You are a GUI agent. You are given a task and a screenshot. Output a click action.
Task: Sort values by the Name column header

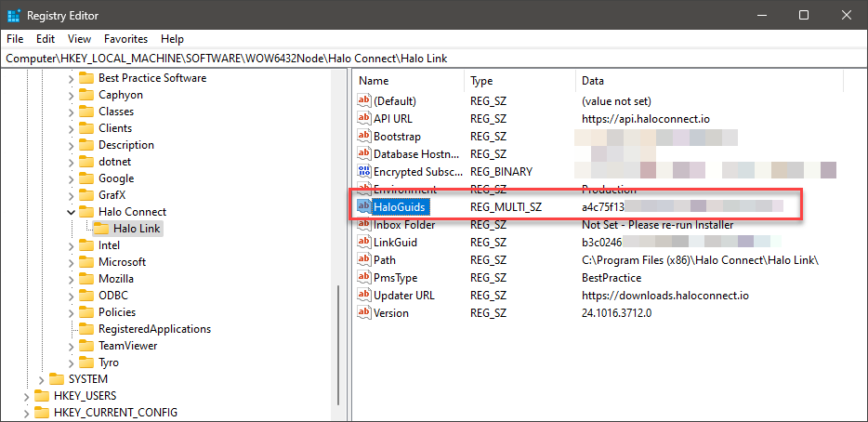tap(409, 81)
